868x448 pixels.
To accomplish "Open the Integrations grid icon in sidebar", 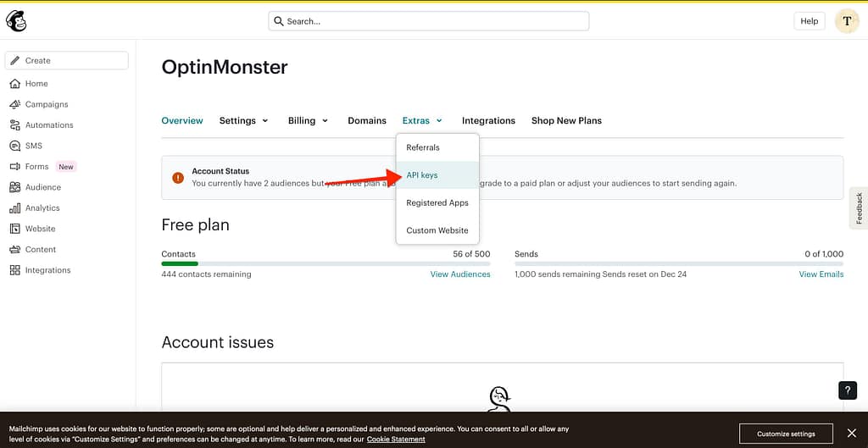I will 14,270.
